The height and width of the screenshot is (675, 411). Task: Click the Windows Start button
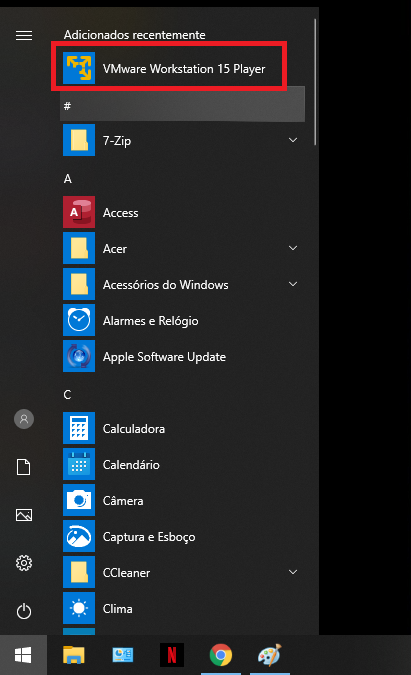pos(23,655)
